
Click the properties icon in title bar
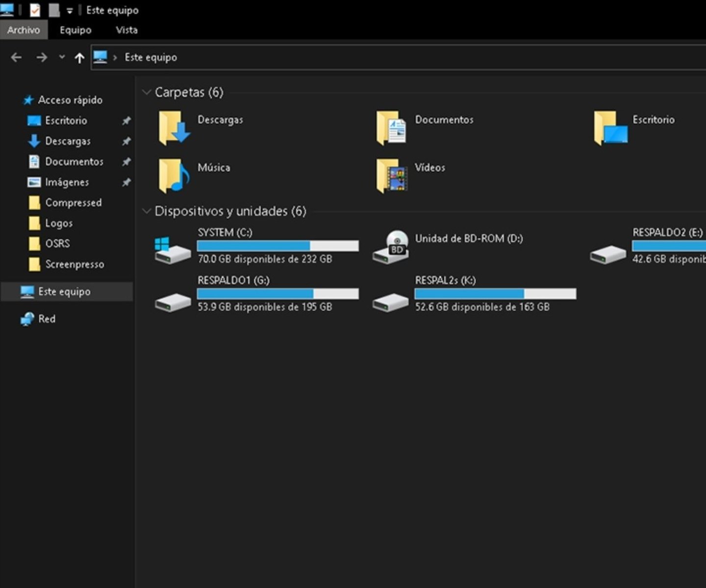[35, 10]
